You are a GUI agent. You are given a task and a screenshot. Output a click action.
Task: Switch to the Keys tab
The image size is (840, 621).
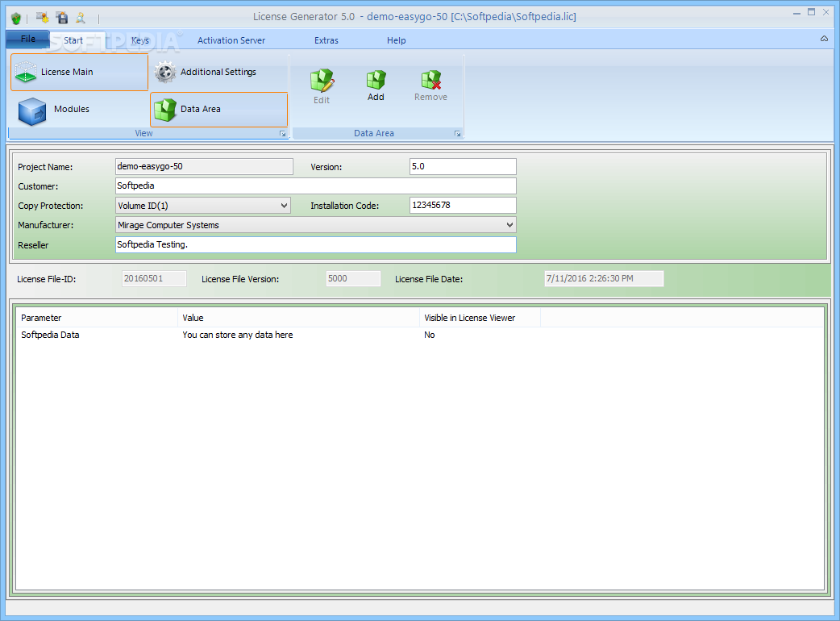[x=139, y=40]
